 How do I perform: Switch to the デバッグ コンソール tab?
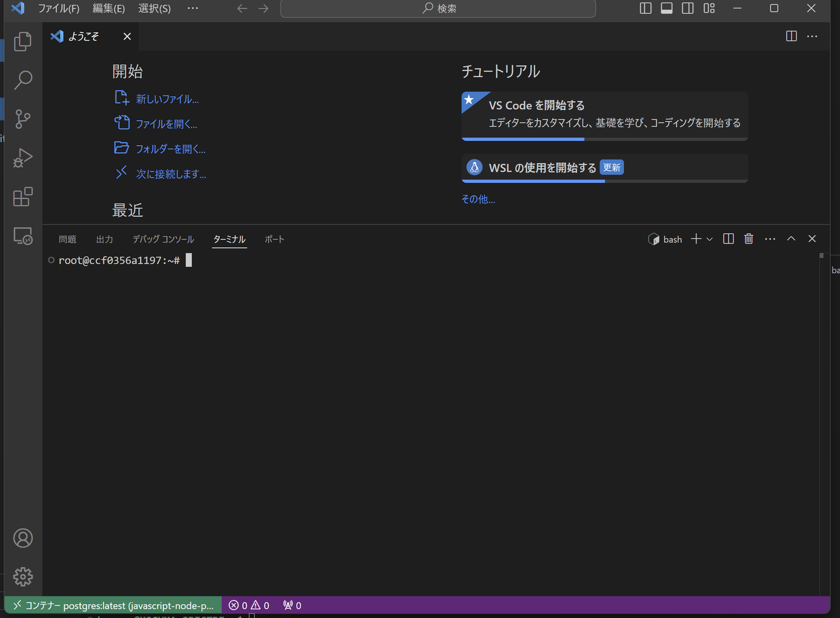coord(163,239)
